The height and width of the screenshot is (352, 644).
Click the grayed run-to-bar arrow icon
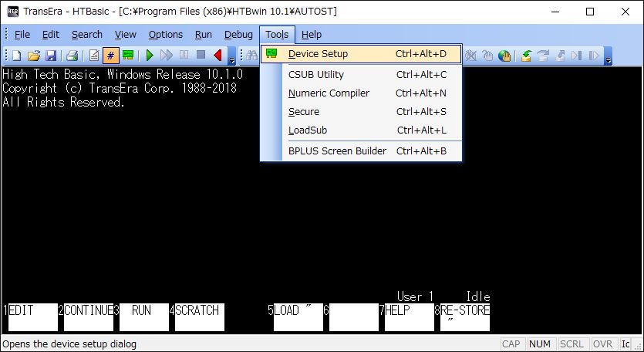click(x=577, y=55)
